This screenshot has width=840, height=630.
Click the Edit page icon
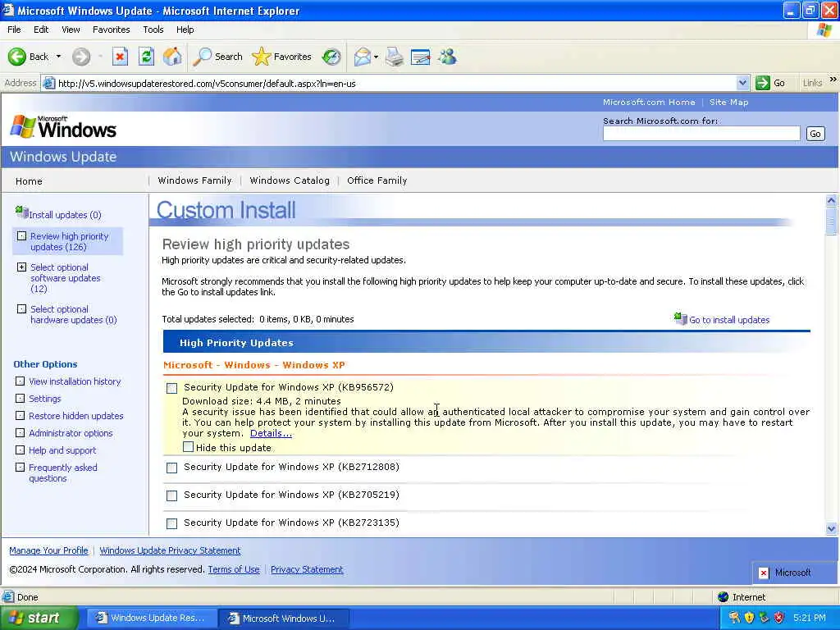(x=421, y=57)
